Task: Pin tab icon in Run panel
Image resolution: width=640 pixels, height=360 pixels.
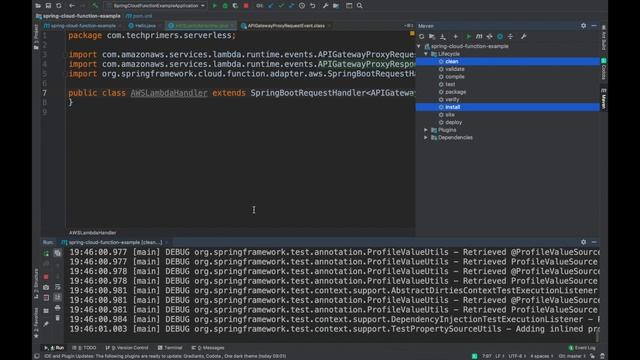Action: click(x=46, y=324)
